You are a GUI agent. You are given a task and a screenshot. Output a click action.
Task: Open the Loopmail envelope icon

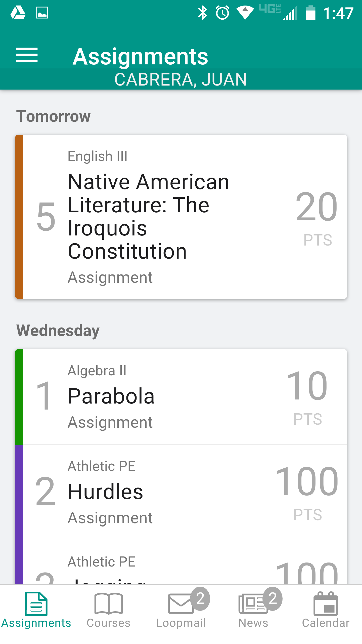click(x=180, y=604)
